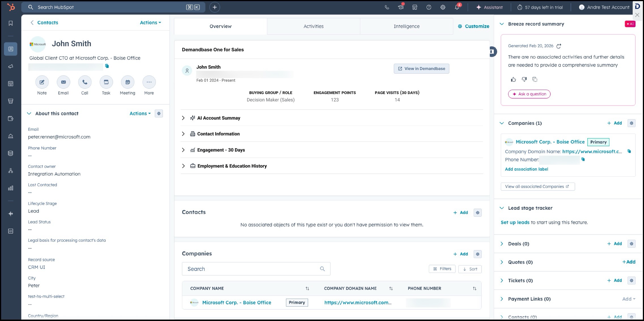Viewport: 644px width, 321px height.
Task: Copy the contact's hidden value under job title
Action: (x=107, y=66)
